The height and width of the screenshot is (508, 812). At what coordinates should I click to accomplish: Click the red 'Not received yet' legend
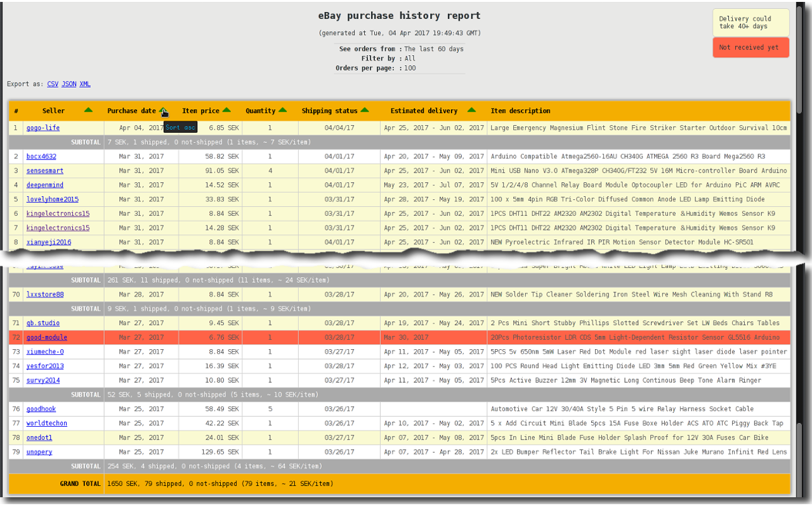751,48
